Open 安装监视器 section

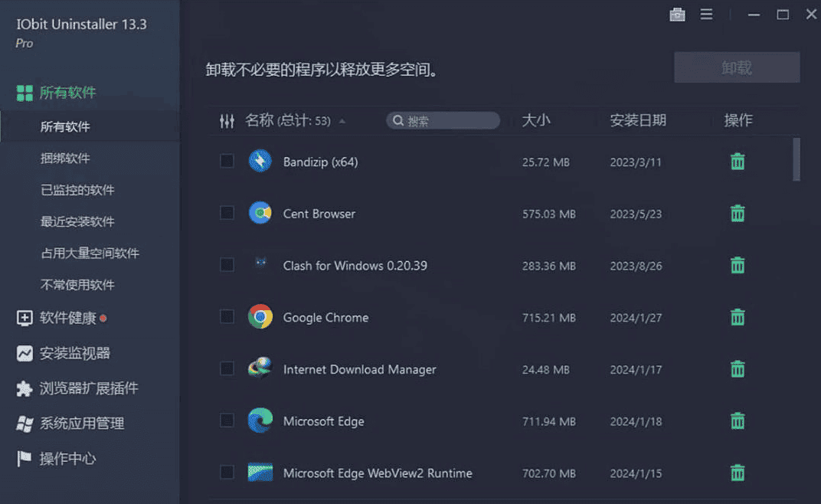(75, 353)
